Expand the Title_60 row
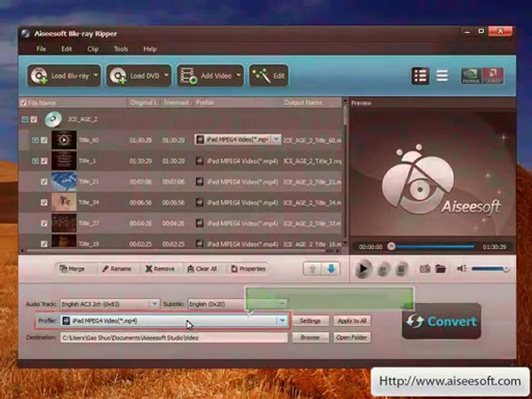Screen dimensions: 532x399 (x=35, y=140)
